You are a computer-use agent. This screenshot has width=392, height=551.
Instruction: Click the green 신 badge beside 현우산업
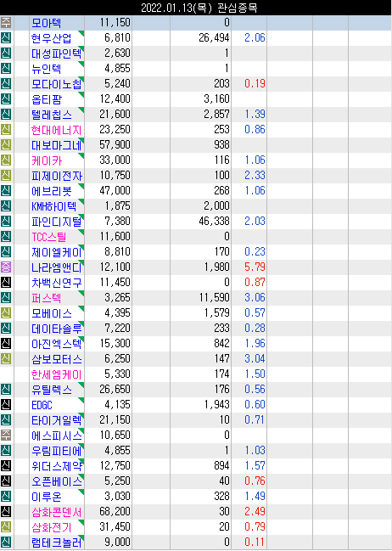[x=6, y=37]
